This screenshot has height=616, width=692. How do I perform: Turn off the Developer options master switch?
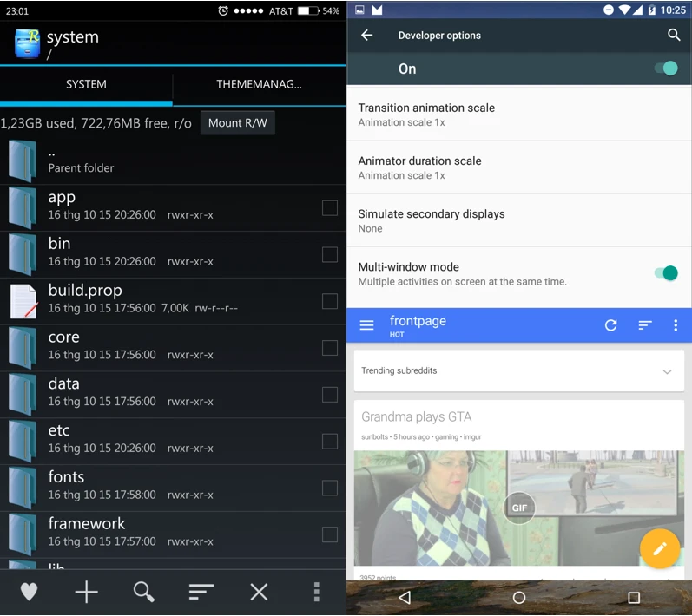pos(665,69)
